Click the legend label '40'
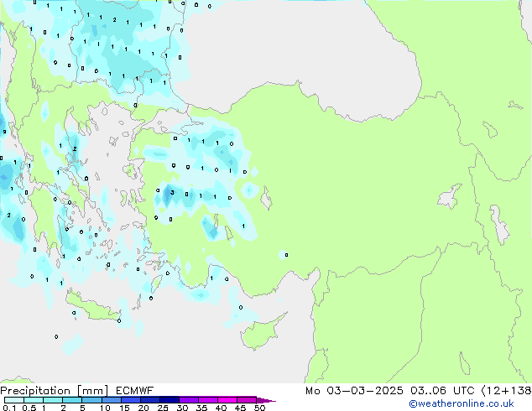The height and width of the screenshot is (411, 532). click(x=221, y=408)
